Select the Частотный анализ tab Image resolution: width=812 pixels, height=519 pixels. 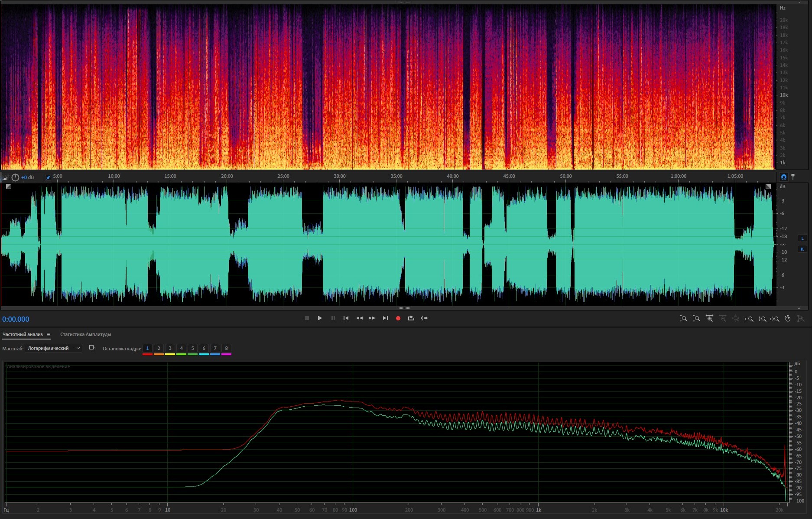click(23, 335)
